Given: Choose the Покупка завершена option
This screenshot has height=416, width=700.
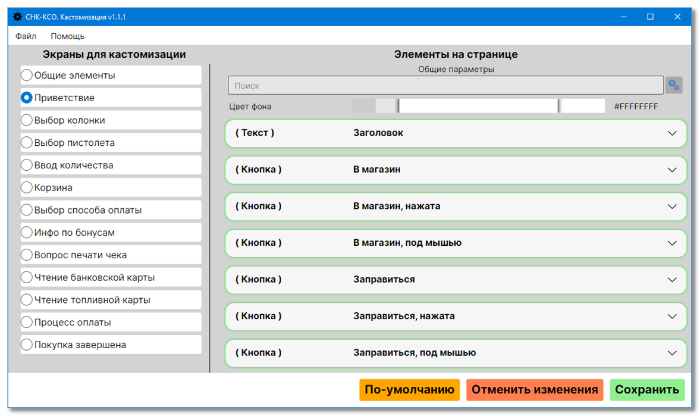Looking at the screenshot, I should 27,345.
